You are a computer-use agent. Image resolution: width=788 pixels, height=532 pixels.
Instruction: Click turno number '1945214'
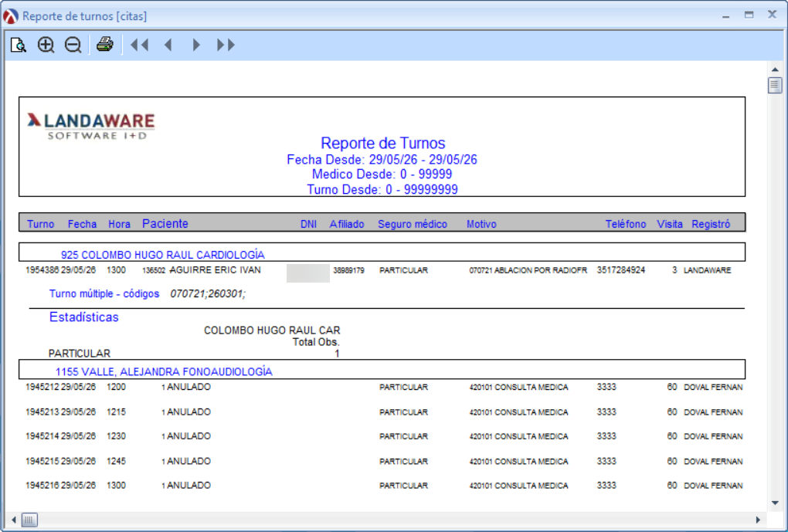[x=42, y=436]
